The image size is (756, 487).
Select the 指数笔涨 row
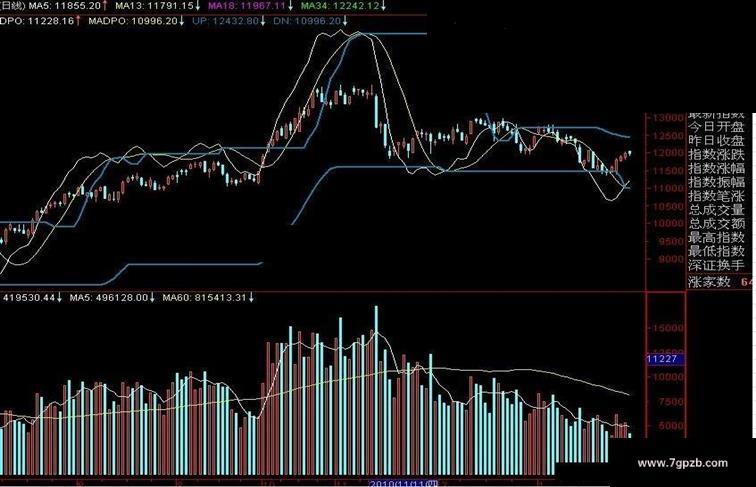tap(716, 196)
